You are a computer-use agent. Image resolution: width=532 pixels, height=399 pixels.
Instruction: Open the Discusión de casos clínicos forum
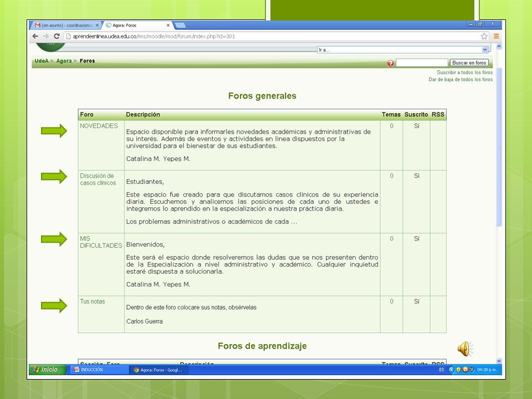(x=98, y=179)
